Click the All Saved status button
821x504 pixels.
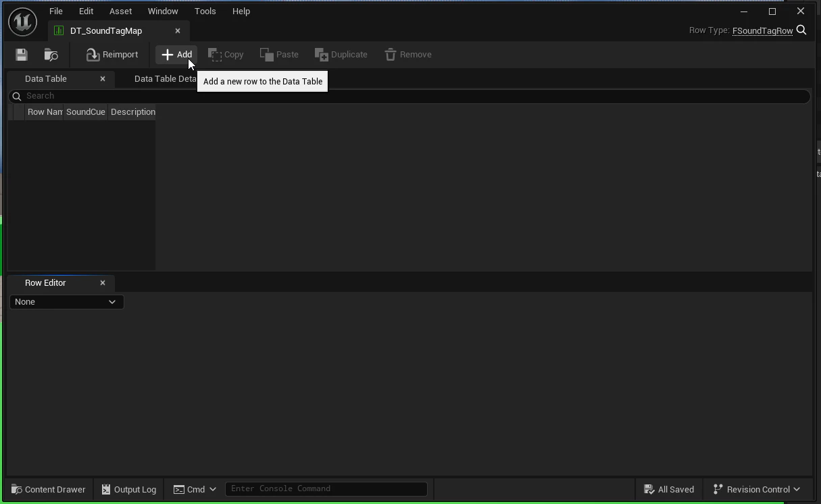(x=669, y=490)
